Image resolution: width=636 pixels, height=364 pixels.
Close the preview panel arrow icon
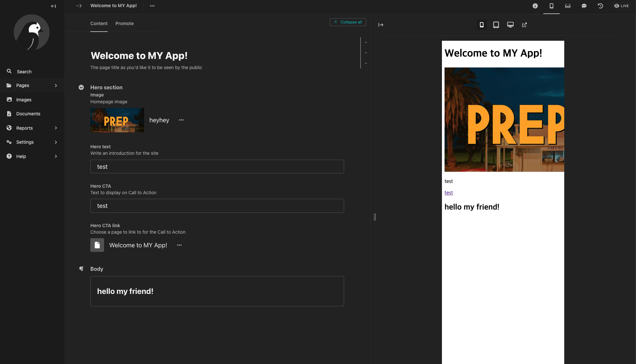381,25
